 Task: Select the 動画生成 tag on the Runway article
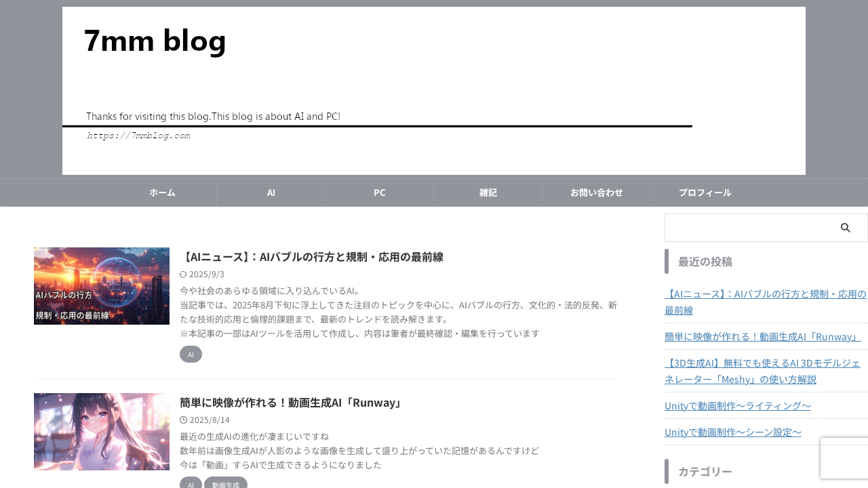(x=225, y=484)
